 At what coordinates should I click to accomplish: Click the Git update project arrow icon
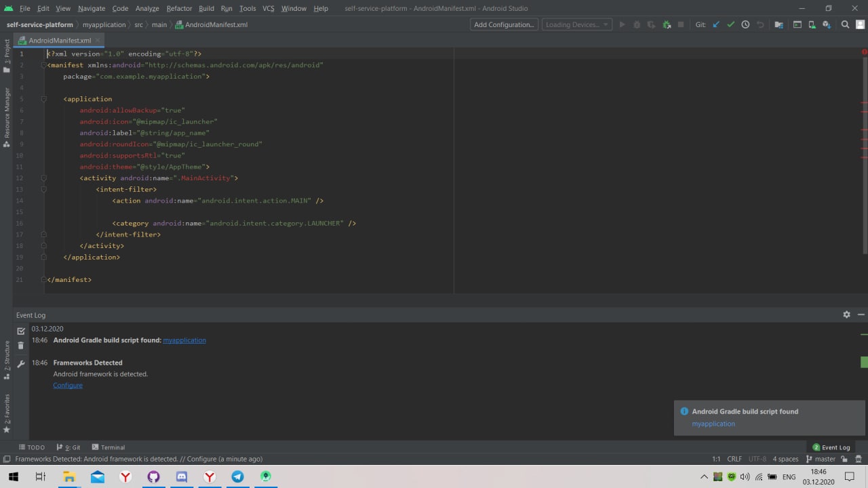[716, 24]
